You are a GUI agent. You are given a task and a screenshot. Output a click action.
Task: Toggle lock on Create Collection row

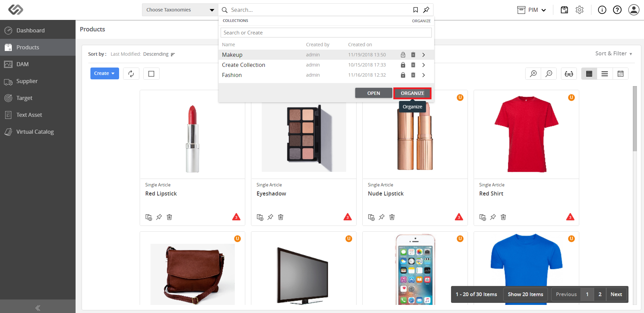coord(403,65)
